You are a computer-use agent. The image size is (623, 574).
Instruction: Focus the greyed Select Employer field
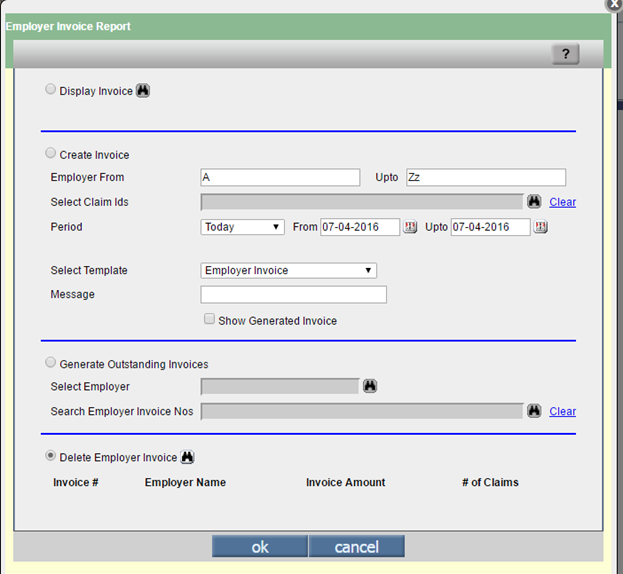coord(280,387)
